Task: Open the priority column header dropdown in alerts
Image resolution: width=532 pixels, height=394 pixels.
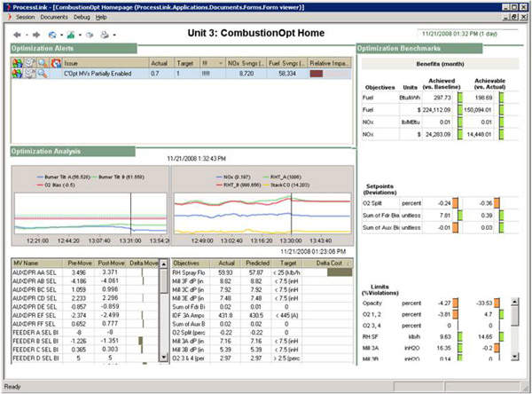Action: (x=221, y=63)
